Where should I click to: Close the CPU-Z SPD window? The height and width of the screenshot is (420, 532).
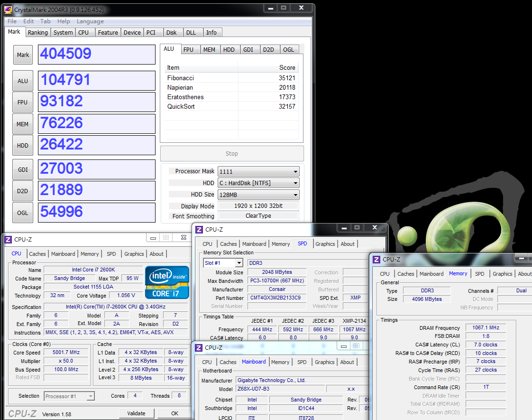point(375,227)
